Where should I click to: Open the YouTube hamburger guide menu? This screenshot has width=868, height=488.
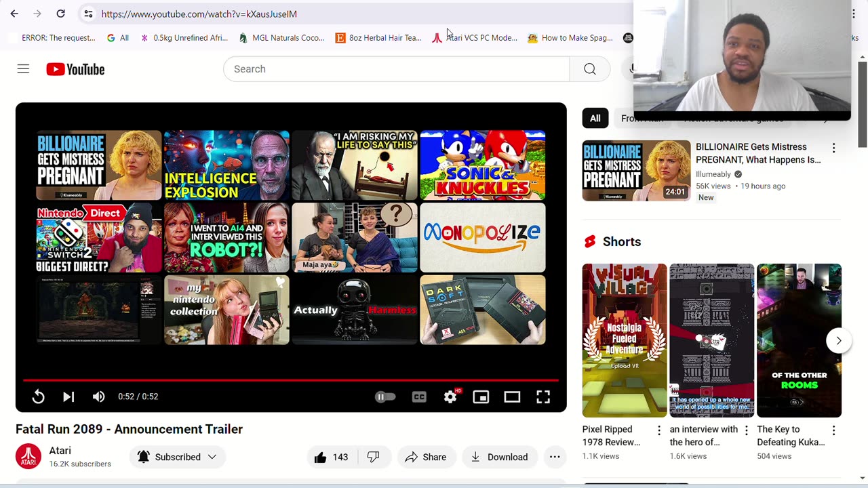pyautogui.click(x=23, y=69)
